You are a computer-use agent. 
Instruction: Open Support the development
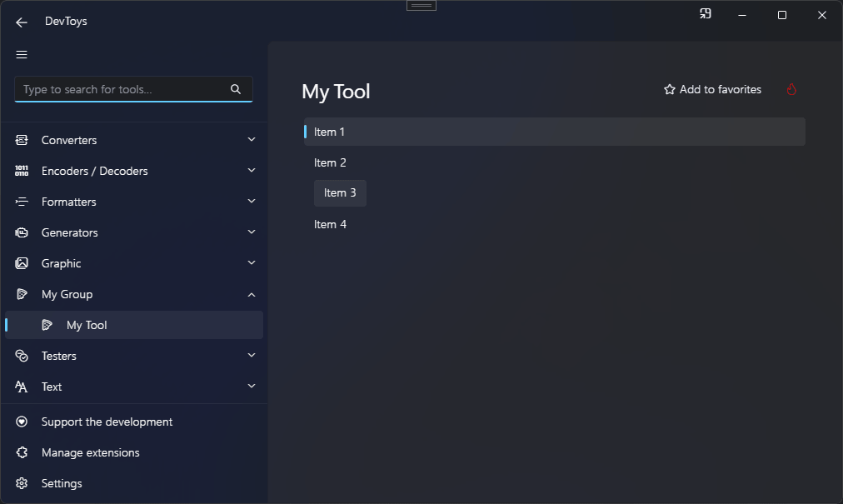(x=107, y=422)
